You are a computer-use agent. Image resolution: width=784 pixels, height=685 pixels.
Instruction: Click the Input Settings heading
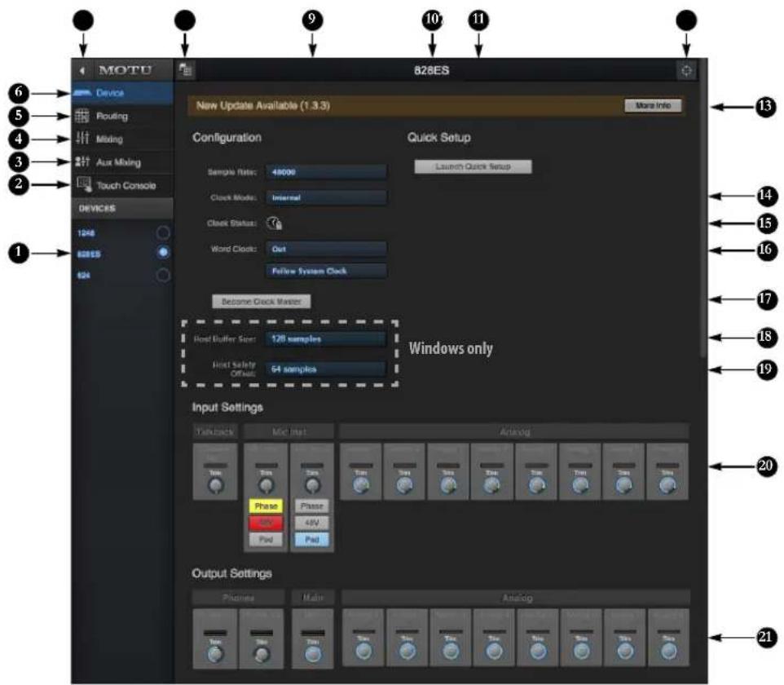(x=227, y=407)
